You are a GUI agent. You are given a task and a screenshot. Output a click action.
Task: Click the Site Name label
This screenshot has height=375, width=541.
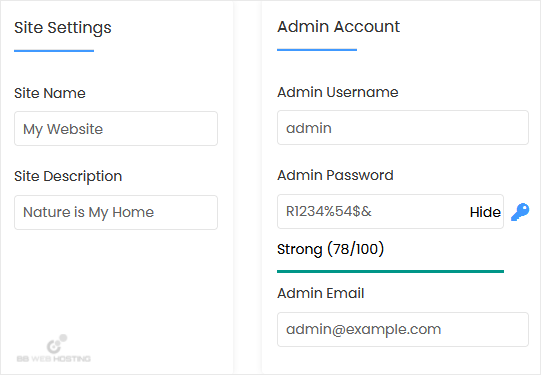click(x=50, y=93)
